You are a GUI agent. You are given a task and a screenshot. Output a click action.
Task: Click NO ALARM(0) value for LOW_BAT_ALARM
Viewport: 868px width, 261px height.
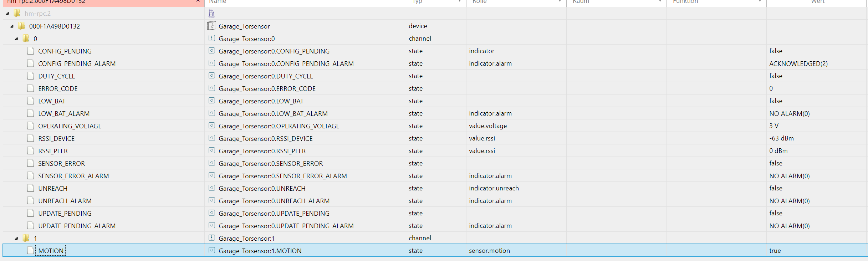[x=790, y=113]
